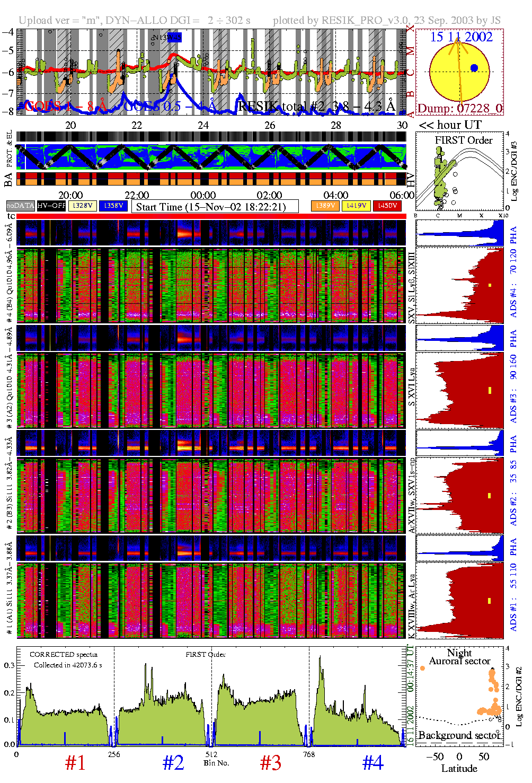This screenshot has height=783, width=532.
Task: Select the 1389V orange voltage legend box
Action: 325,206
